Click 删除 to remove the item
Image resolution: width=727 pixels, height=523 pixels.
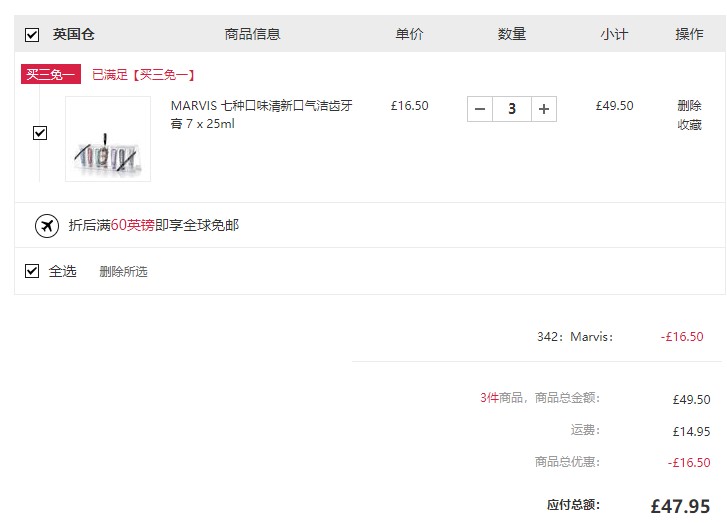pos(689,106)
